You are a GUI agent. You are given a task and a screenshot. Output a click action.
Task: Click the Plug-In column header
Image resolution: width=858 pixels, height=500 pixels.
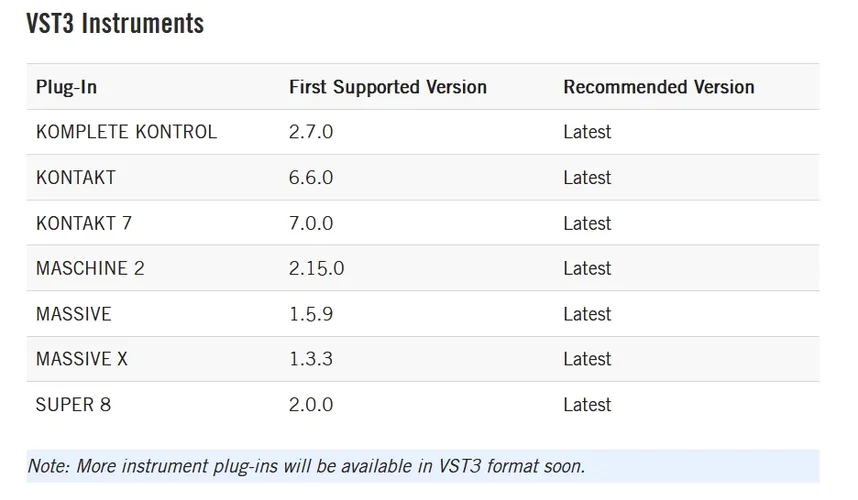click(x=66, y=87)
